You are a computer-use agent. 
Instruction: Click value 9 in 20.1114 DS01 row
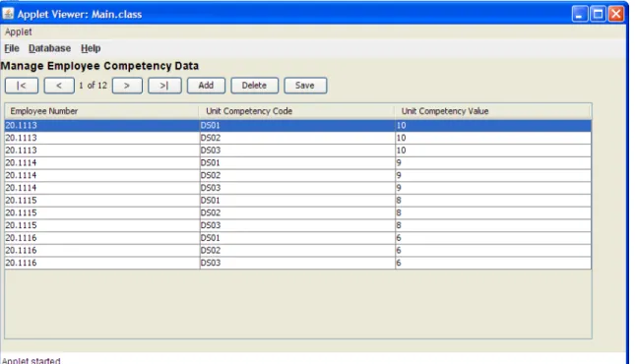click(493, 163)
